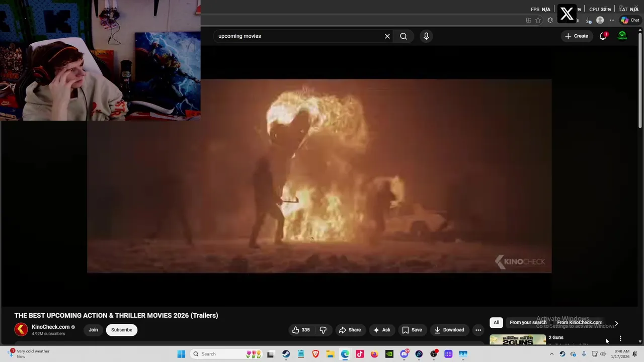The width and height of the screenshot is (644, 362).
Task: Open Edge Copilot Chat button
Action: (630, 20)
